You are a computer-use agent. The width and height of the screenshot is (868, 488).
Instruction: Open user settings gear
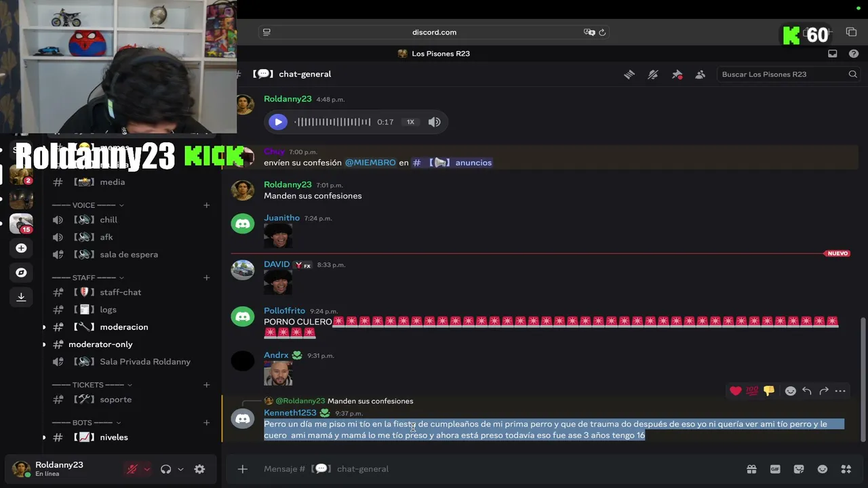[199, 469]
